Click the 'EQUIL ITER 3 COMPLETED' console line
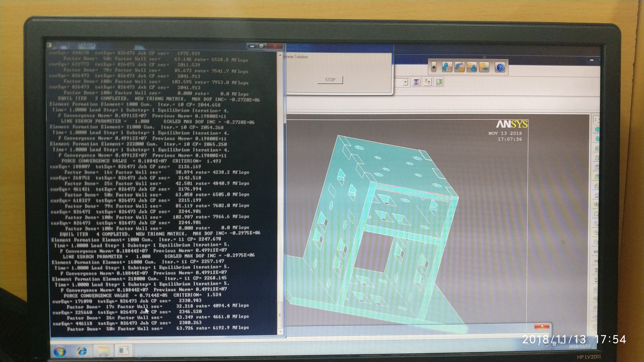This screenshot has height=362, width=644. (159, 99)
